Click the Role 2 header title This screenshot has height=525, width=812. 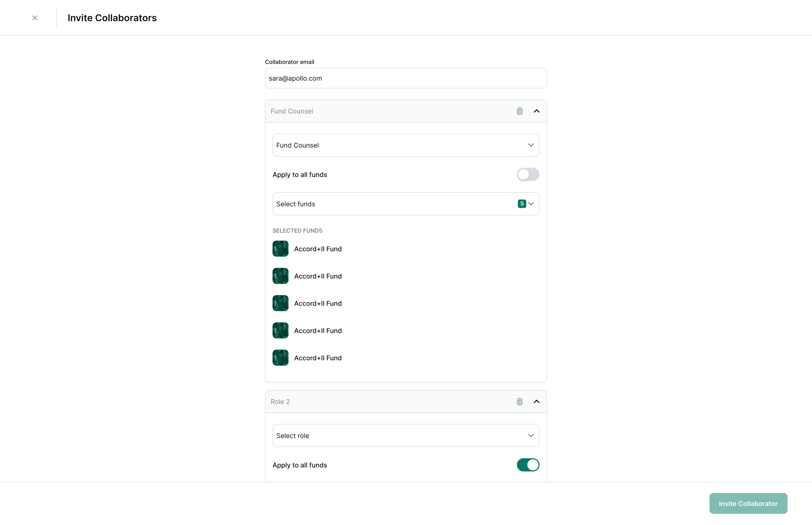click(280, 402)
